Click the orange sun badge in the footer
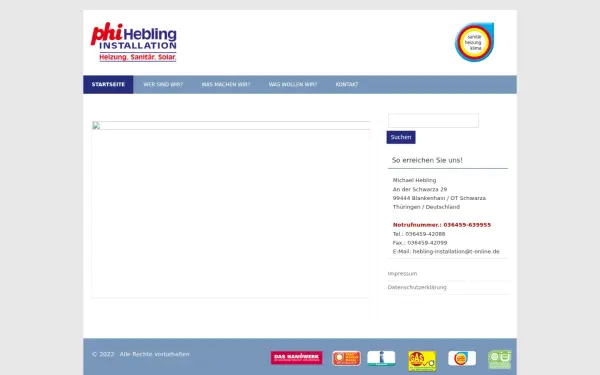The height and width of the screenshot is (375, 600). point(346,358)
